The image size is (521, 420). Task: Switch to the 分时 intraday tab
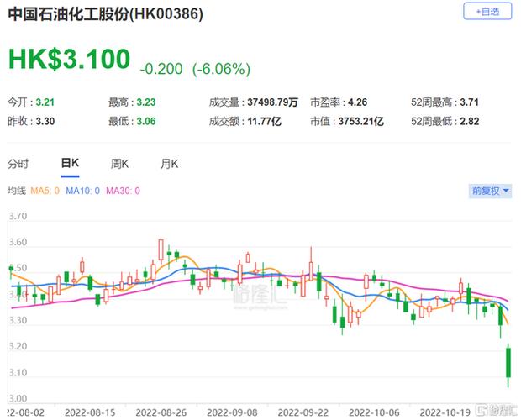tap(18, 164)
